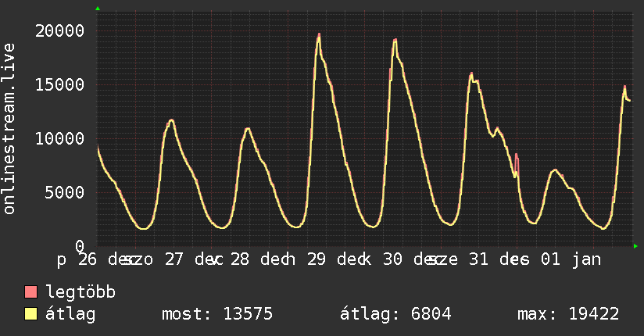Click the átlag legend label beside yellow swatch
This screenshot has height=336, width=644.
[x=70, y=314]
